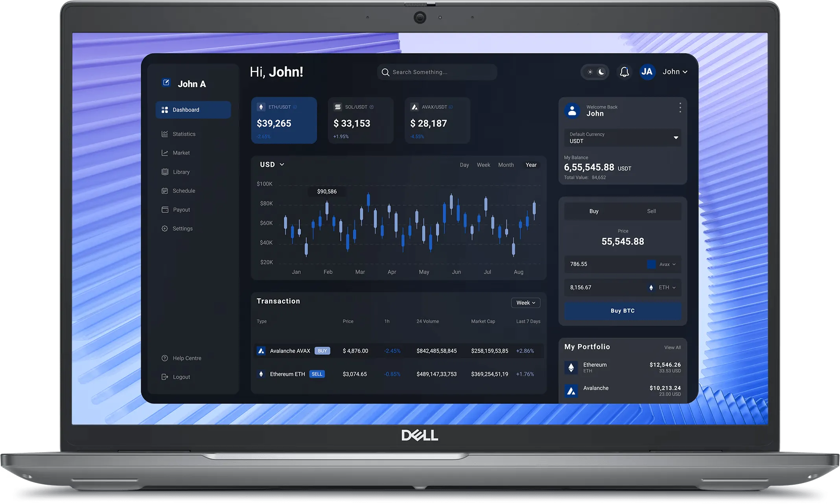Viewport: 840px width, 504px height.
Task: Toggle between Buy and Sell tabs
Action: (x=651, y=211)
